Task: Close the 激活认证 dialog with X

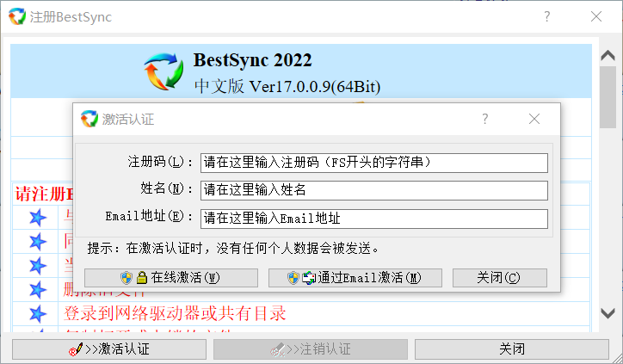Action: (534, 119)
